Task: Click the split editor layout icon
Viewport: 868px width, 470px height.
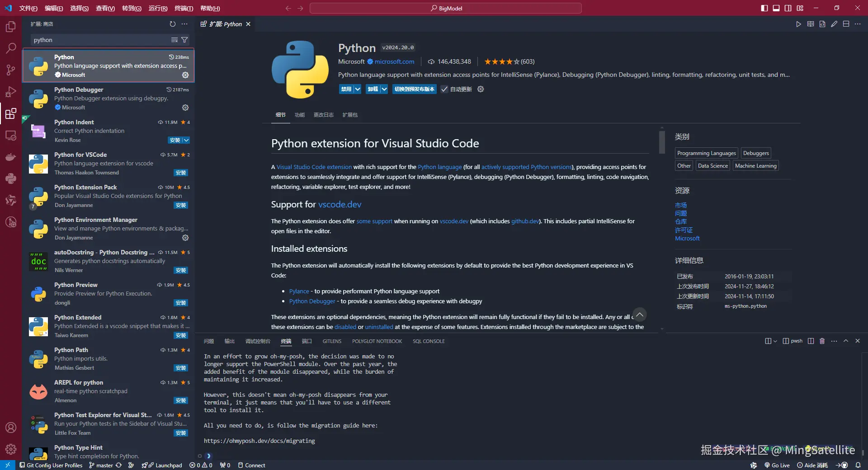Action: 846,24
